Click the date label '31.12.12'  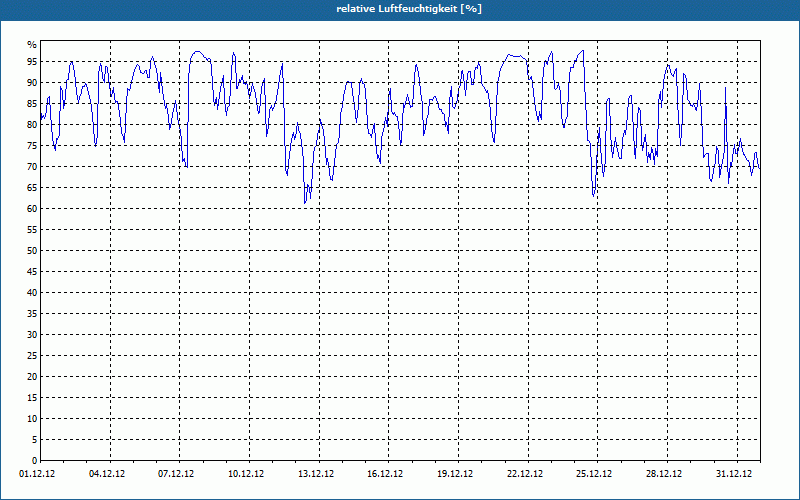pos(734,474)
